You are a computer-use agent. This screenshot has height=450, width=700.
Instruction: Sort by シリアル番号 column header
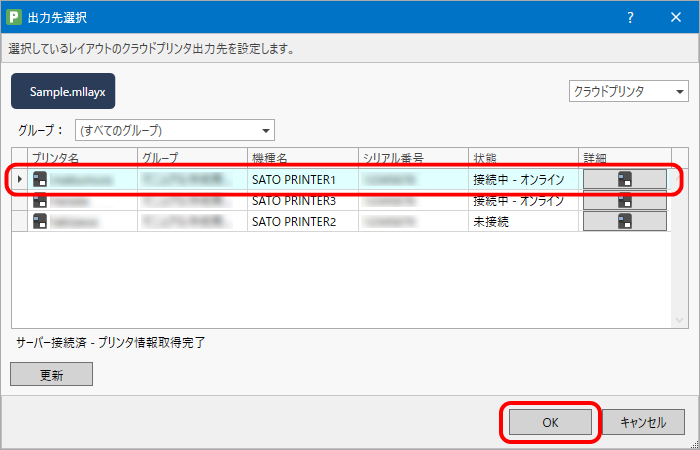413,158
